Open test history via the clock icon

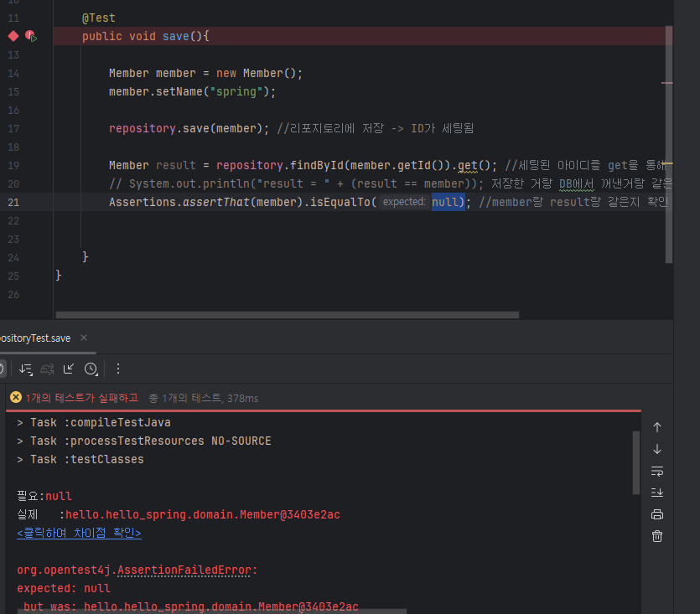91,369
